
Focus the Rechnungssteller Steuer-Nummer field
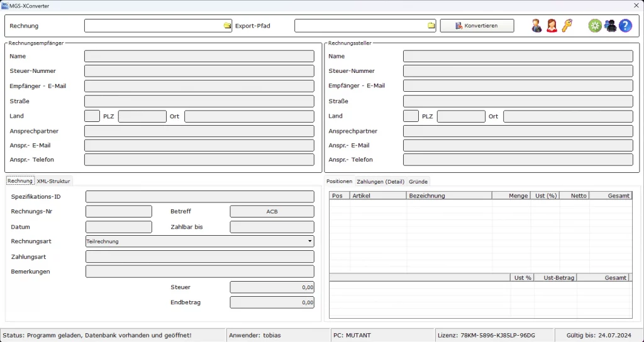[518, 71]
